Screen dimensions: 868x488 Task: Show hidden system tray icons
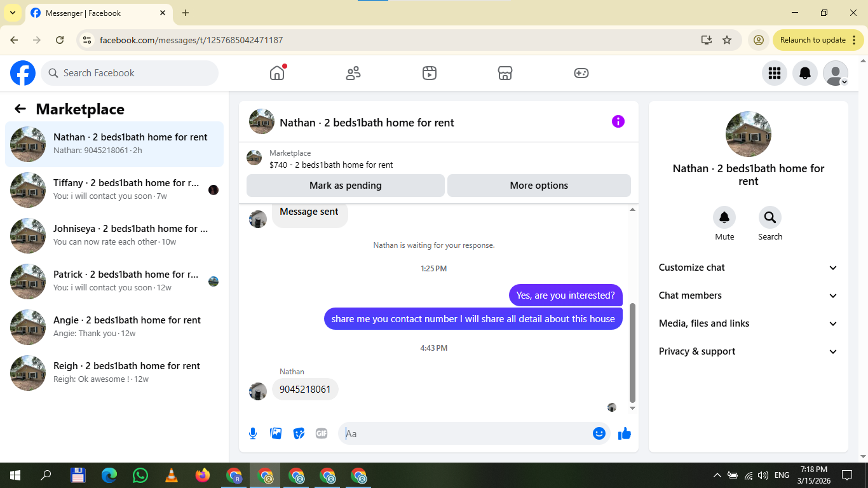[x=717, y=475]
